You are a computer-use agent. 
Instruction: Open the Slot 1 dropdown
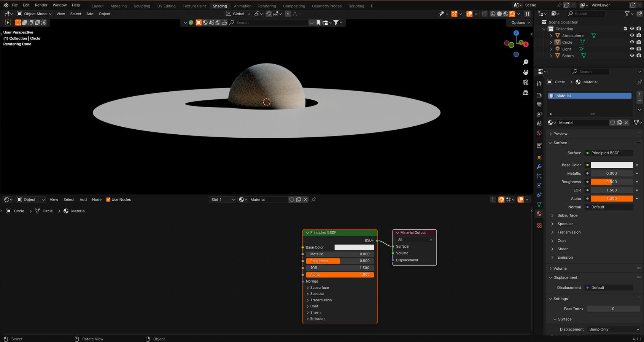(x=222, y=199)
